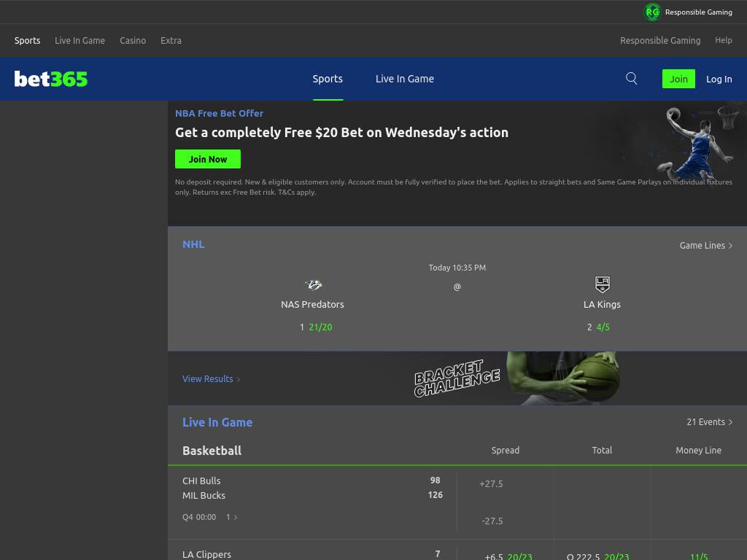Click the CHI Bulls score 98
Screen dimensions: 747x560
pyautogui.click(x=436, y=481)
